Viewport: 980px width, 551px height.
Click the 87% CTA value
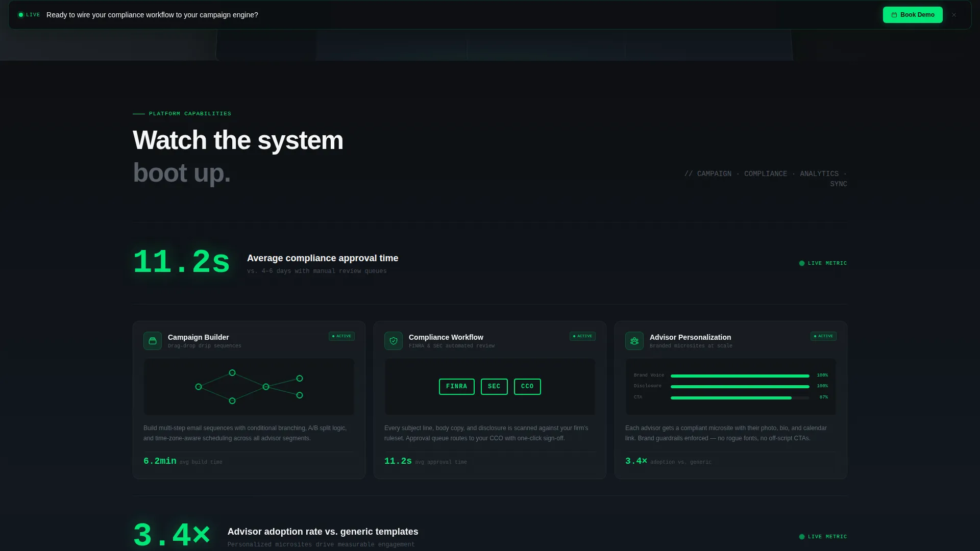(824, 397)
